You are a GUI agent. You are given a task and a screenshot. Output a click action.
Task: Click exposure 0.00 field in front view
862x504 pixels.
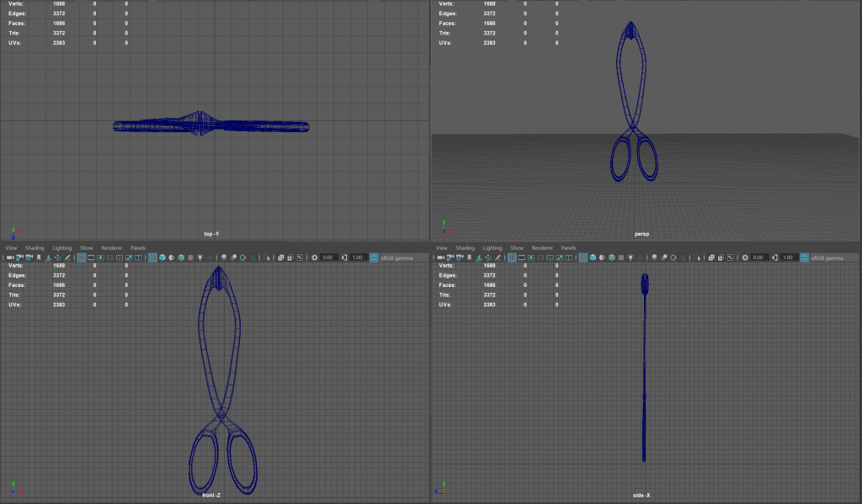328,257
